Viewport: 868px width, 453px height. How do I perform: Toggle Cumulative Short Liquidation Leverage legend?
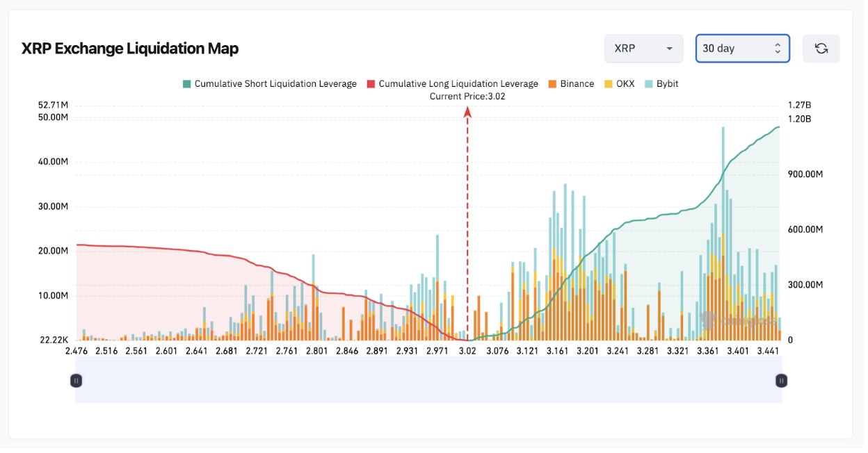pyautogui.click(x=269, y=84)
